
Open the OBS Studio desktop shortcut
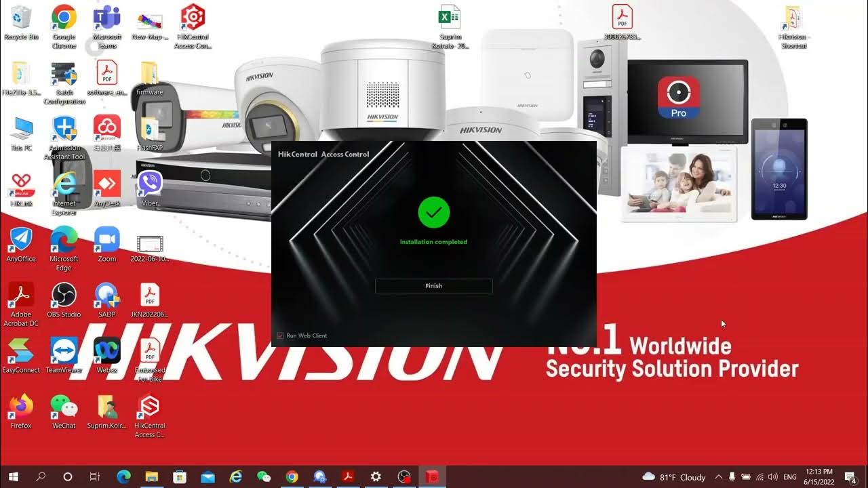[x=64, y=300]
